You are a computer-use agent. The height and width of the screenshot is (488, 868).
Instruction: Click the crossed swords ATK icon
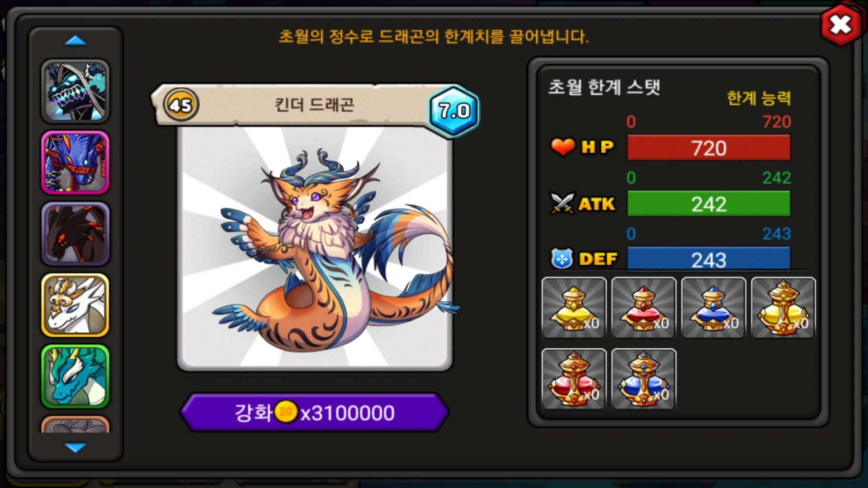[562, 203]
